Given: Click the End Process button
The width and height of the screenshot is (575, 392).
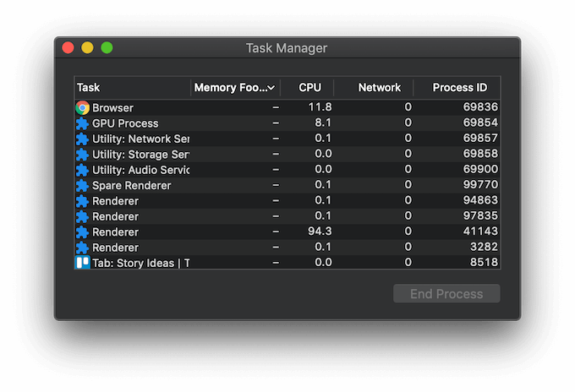Looking at the screenshot, I should [x=446, y=294].
